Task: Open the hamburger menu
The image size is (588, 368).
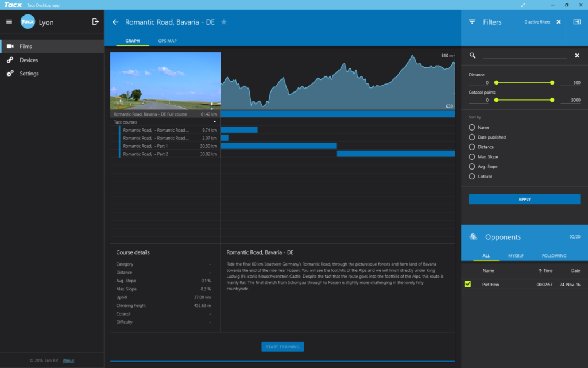Action: (x=9, y=22)
